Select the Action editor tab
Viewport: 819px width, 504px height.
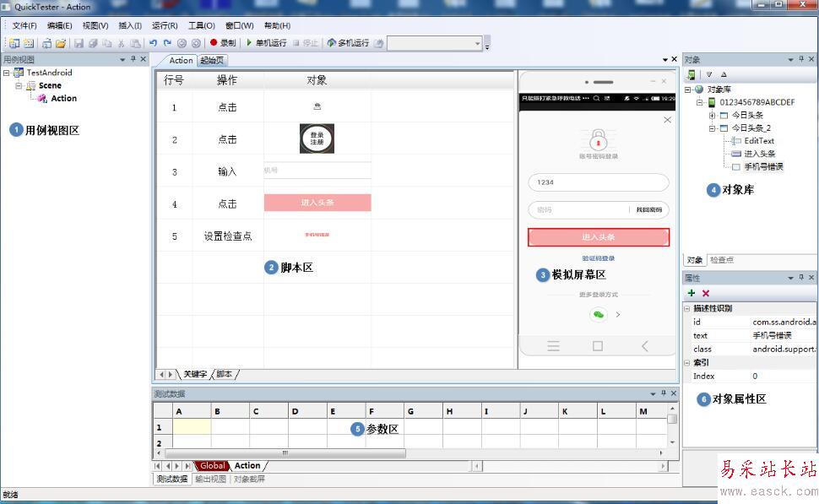181,61
